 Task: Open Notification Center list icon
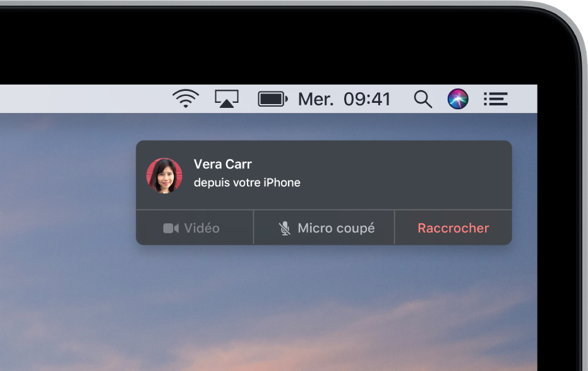coord(495,99)
